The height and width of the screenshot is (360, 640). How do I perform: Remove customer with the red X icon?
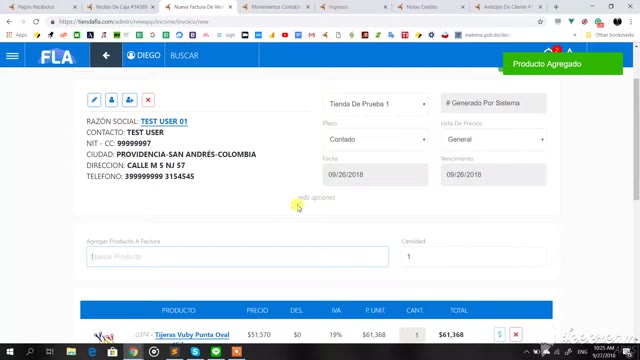tap(148, 100)
